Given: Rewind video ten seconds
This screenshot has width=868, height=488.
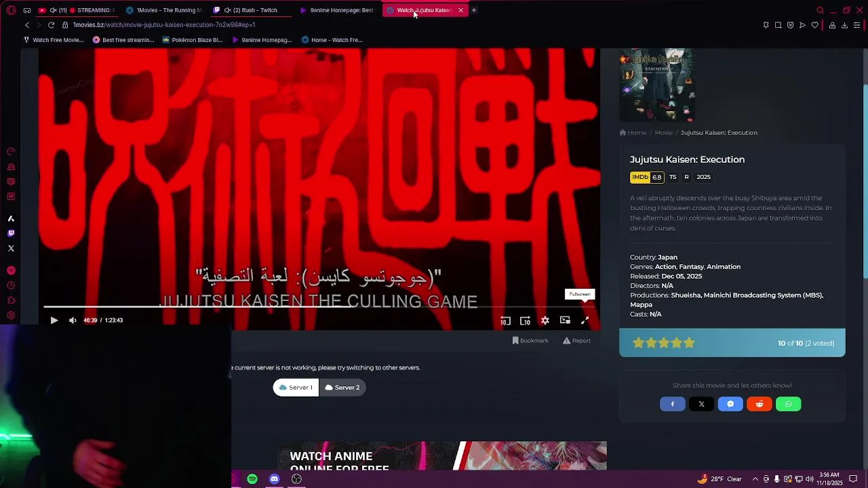Looking at the screenshot, I should click(505, 321).
